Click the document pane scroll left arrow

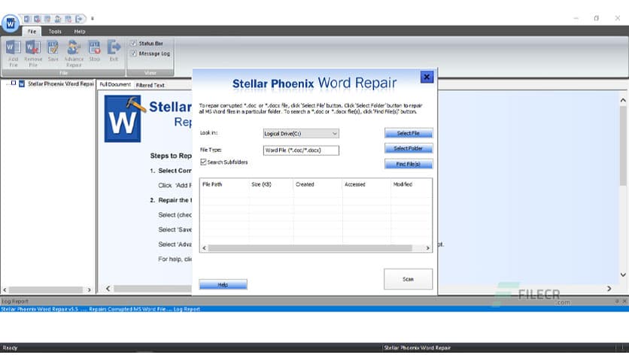pos(108,288)
